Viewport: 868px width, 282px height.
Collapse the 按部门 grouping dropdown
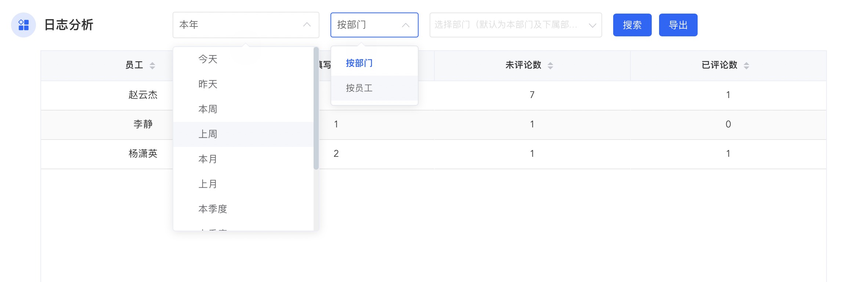pyautogui.click(x=405, y=25)
